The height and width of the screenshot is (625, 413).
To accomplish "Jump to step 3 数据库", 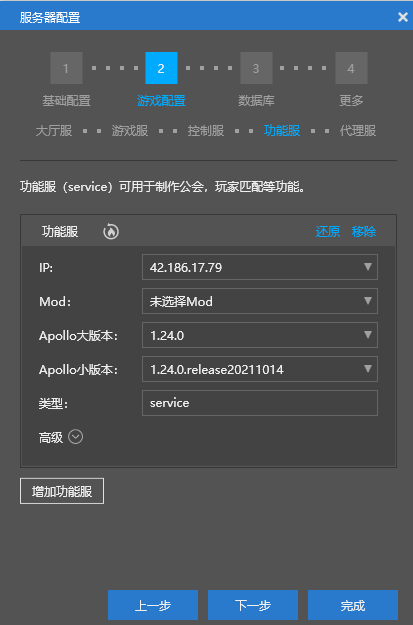I will click(x=256, y=68).
